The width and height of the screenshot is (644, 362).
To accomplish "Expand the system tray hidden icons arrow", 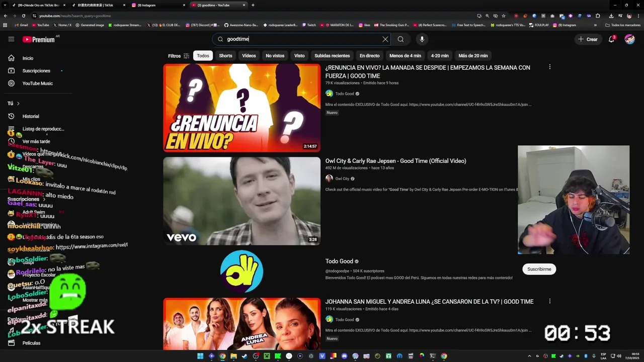I will (x=529, y=356).
